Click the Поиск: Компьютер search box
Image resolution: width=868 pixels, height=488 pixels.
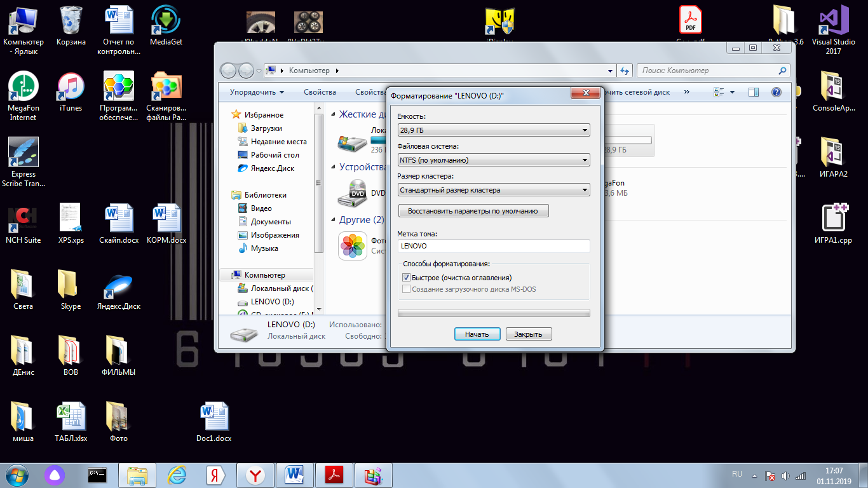point(714,71)
